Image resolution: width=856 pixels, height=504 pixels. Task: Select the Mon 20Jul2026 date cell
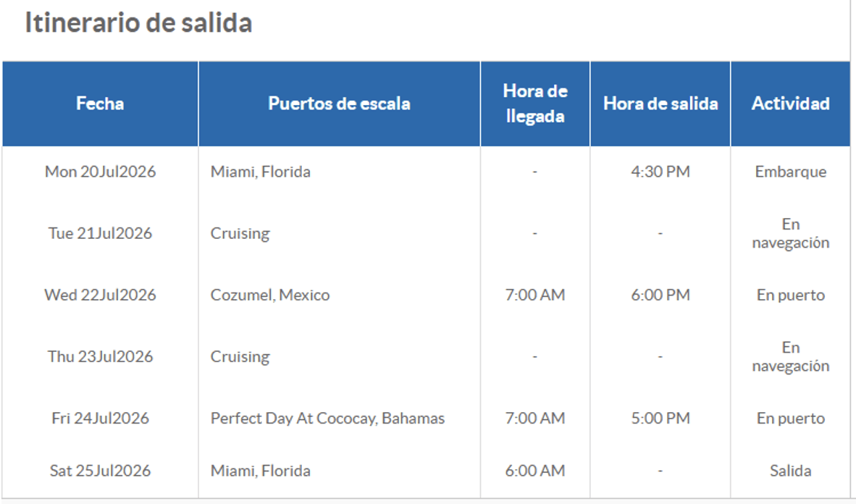101,172
